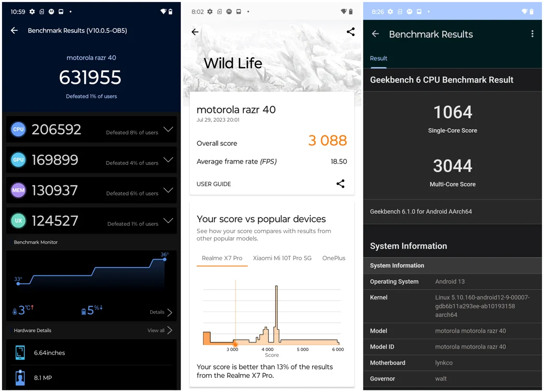
Task: Select the Xiaomi Mi 10T Pro 5G tab
Action: 282,258
